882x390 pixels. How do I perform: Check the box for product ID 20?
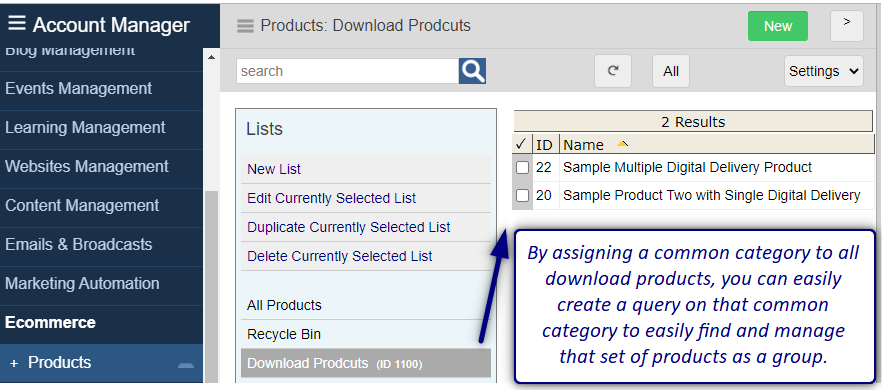point(523,195)
